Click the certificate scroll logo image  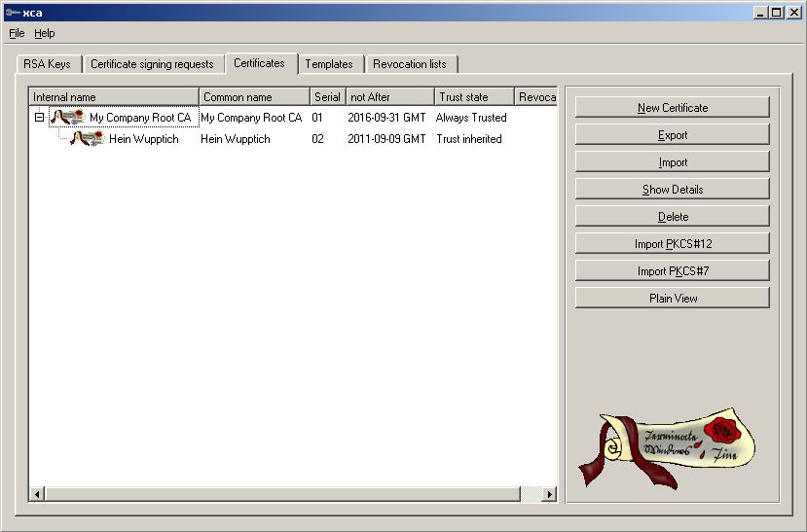670,445
